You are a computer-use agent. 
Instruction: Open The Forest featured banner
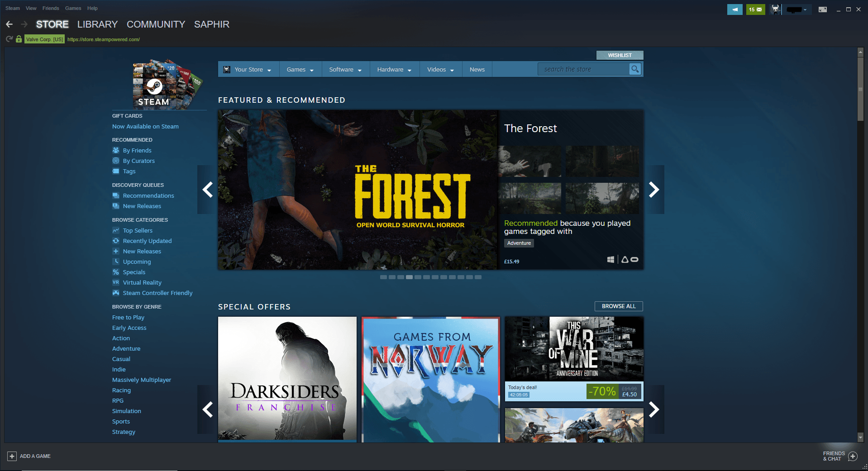coord(358,190)
